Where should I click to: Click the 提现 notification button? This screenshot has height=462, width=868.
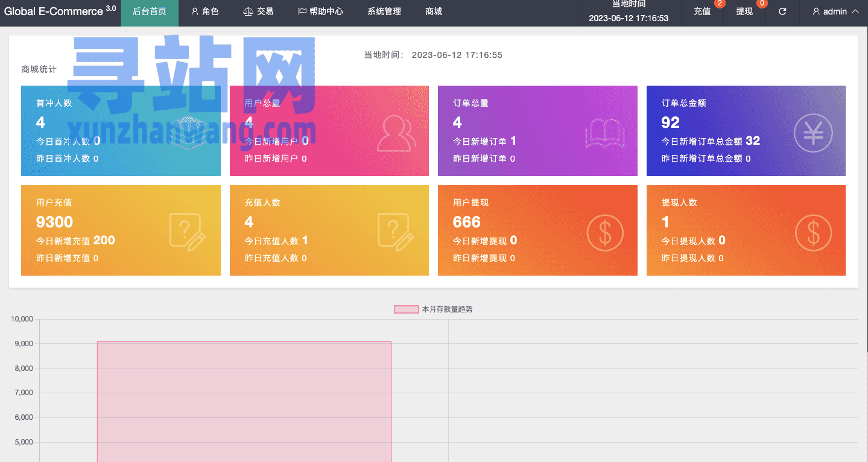click(744, 11)
